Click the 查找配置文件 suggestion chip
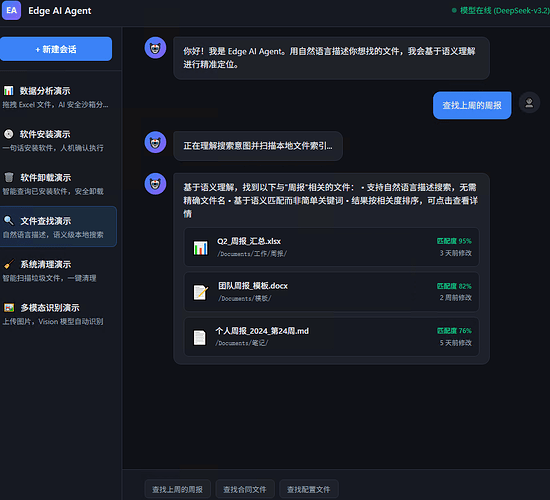550x500 pixels. click(309, 489)
